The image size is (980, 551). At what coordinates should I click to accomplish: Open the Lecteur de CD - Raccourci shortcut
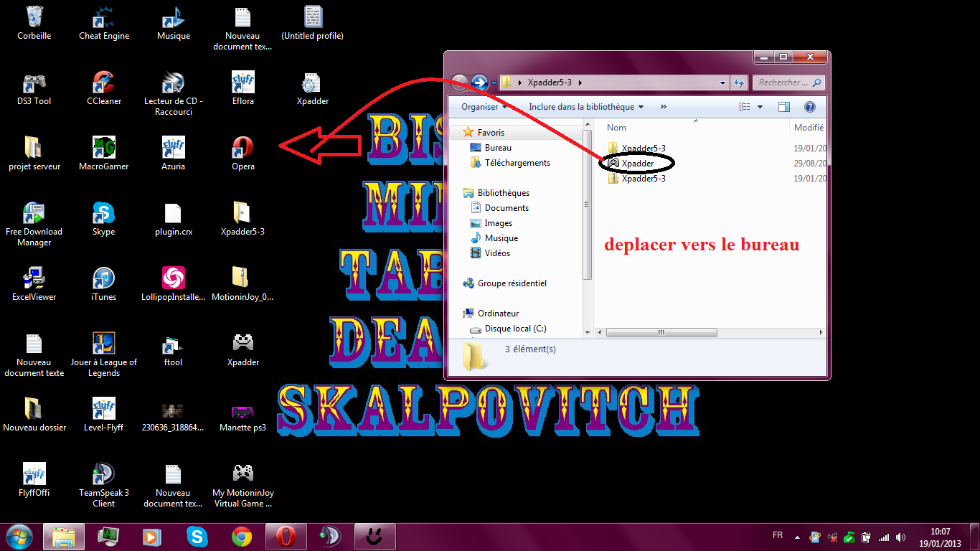[174, 94]
